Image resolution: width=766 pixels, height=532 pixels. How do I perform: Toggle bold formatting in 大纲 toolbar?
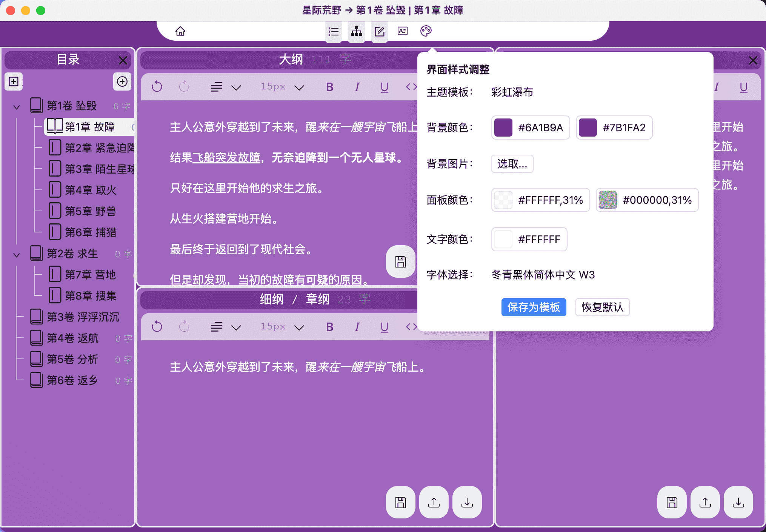(329, 87)
